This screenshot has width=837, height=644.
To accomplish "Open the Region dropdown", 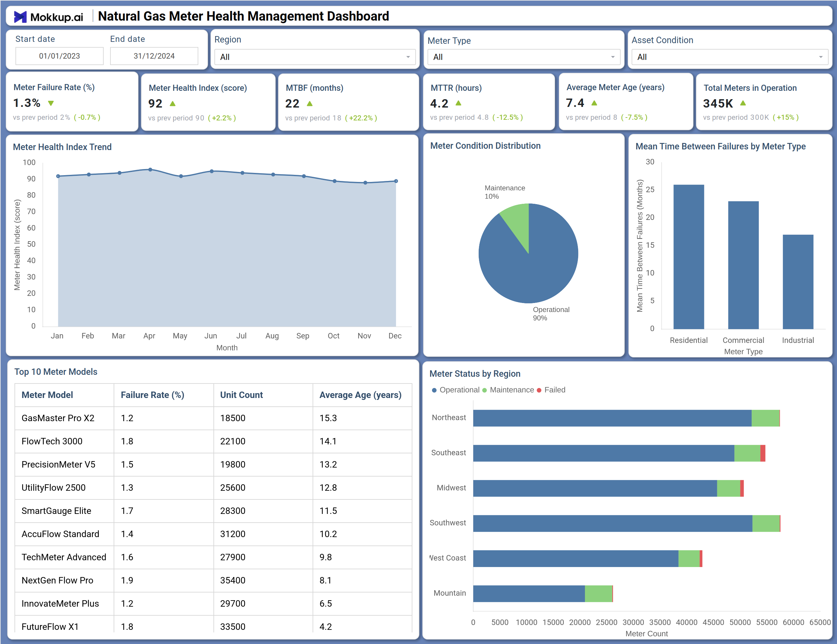I will (x=315, y=57).
